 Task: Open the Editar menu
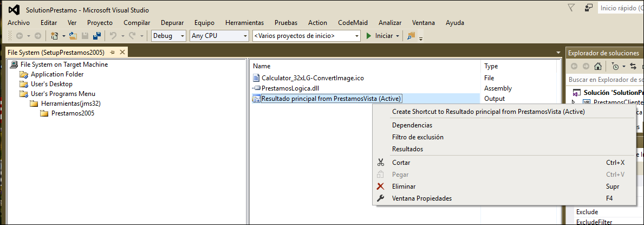click(49, 23)
